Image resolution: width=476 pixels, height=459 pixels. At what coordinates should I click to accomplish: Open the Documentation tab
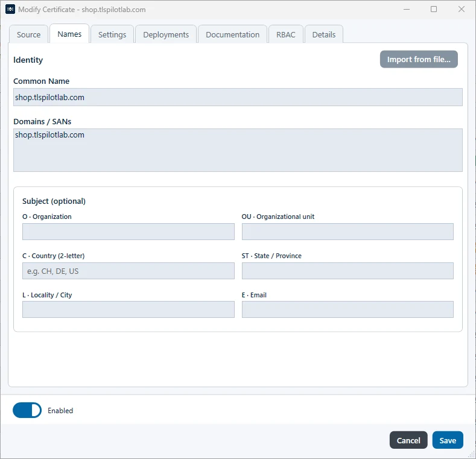(232, 34)
